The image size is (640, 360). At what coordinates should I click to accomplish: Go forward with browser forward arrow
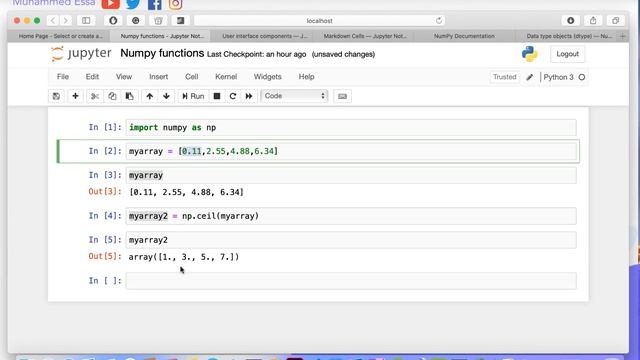coord(65,20)
